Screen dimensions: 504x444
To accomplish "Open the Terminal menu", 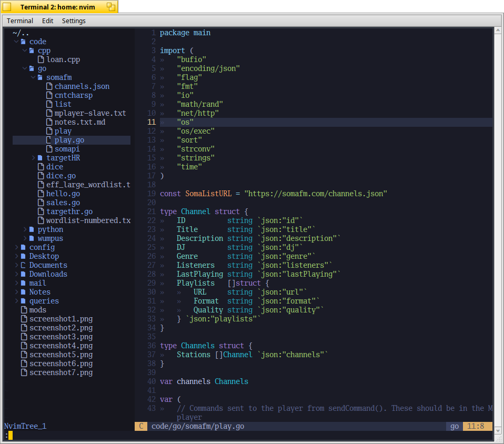I will pos(20,21).
